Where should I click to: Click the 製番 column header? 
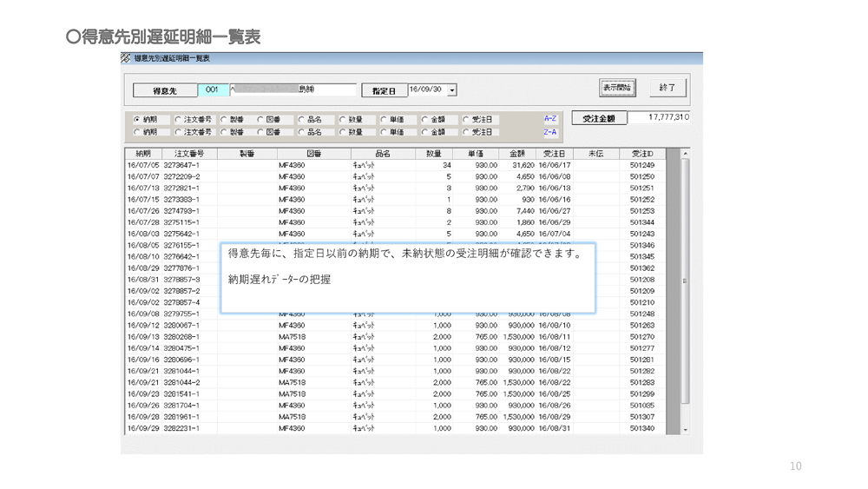click(247, 154)
